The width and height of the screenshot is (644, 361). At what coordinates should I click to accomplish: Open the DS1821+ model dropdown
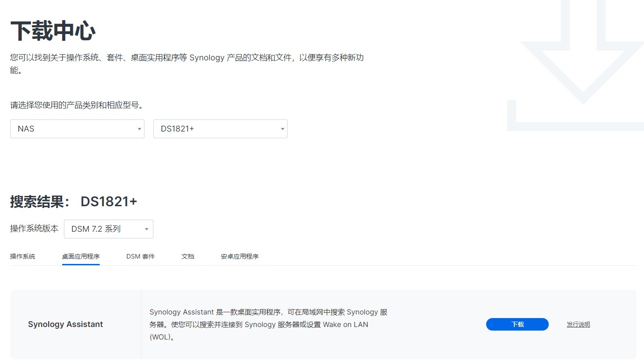[220, 129]
